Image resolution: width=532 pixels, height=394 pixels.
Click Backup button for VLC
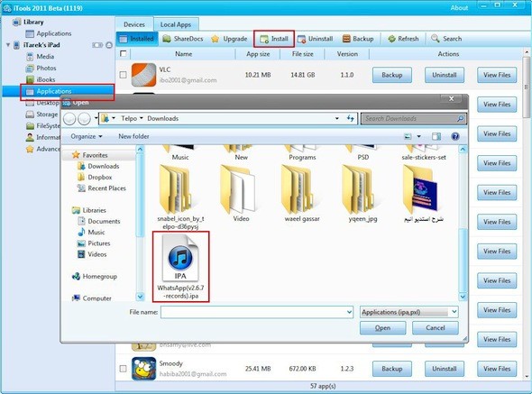click(x=392, y=75)
